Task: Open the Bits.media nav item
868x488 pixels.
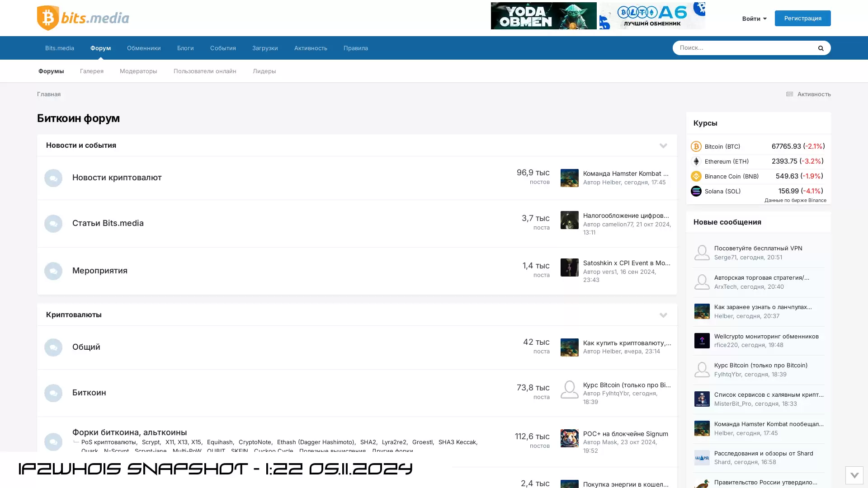Action: point(59,48)
